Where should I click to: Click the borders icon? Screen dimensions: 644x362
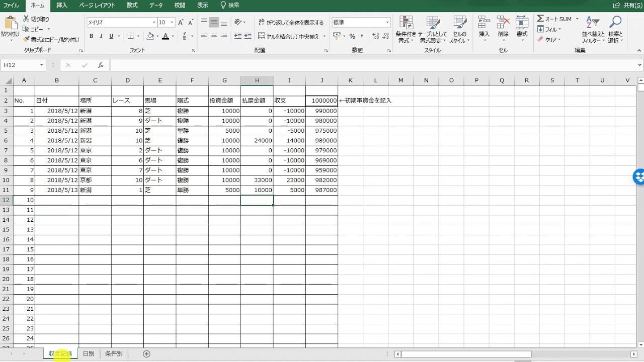131,36
